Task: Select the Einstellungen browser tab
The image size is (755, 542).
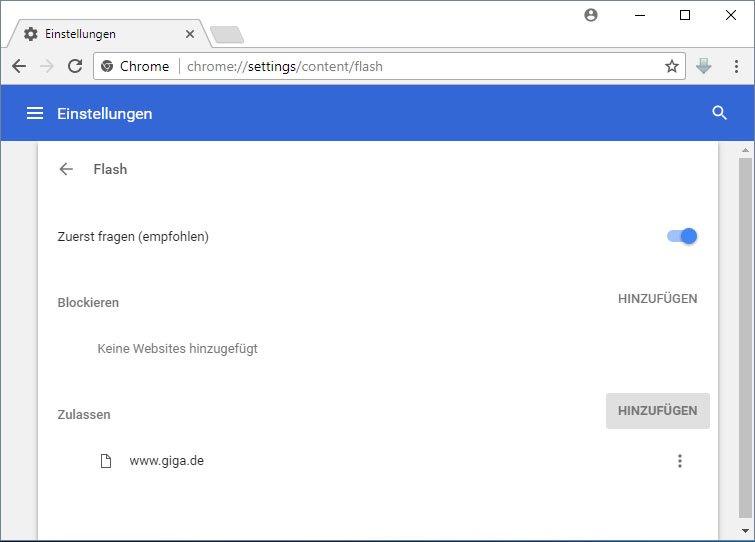Action: (x=107, y=34)
